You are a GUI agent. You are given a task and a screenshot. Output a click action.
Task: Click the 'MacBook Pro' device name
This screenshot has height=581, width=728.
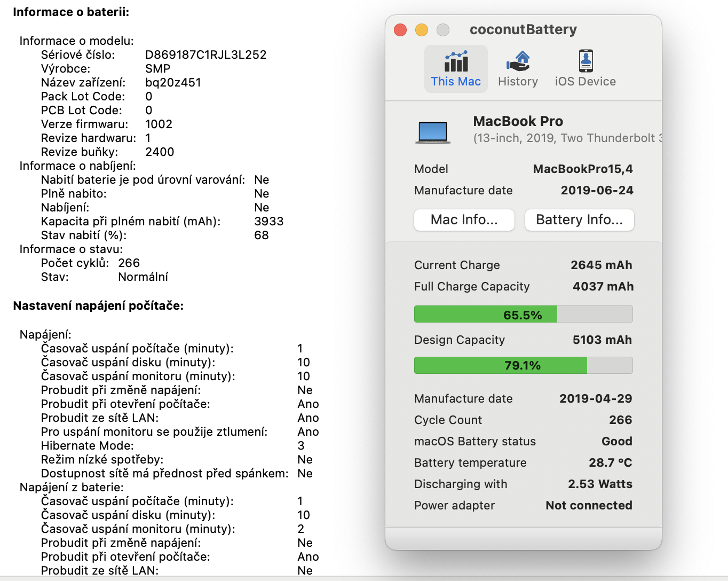518,121
